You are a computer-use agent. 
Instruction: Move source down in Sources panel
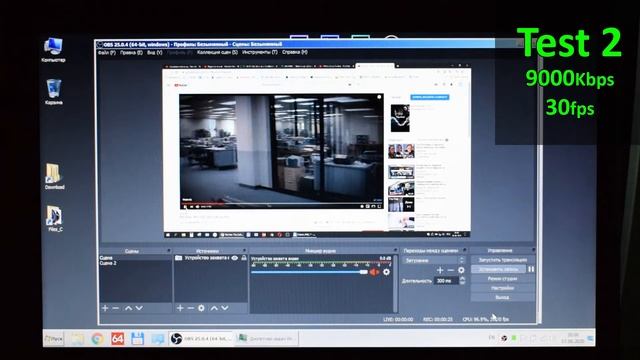point(224,308)
